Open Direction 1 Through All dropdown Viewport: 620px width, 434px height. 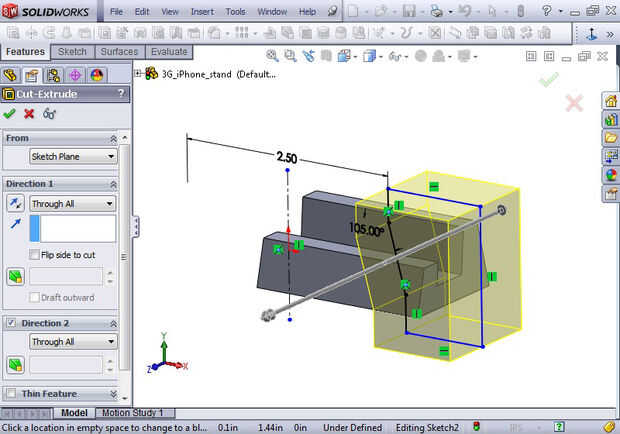73,204
